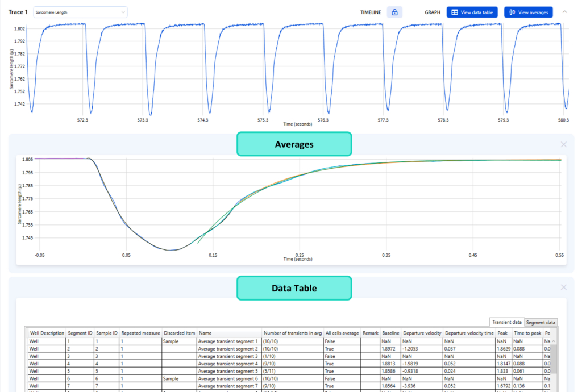Click the dropdown arrow on Sarcomere Length selector

[x=122, y=12]
